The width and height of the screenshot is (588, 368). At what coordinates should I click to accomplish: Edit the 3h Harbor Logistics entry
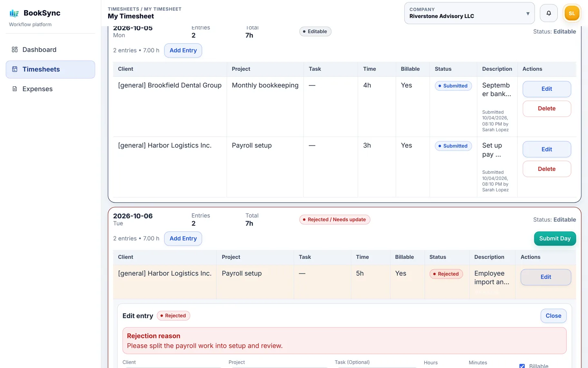pos(547,149)
